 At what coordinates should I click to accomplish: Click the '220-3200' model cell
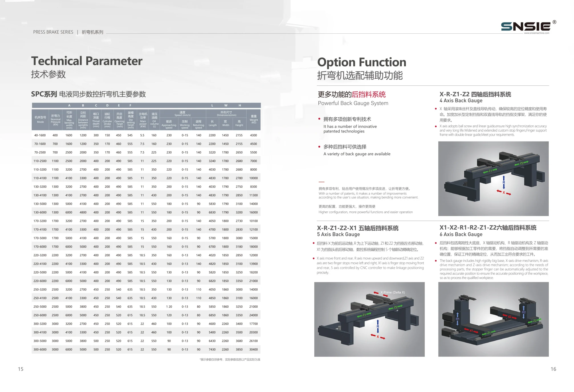40,255
